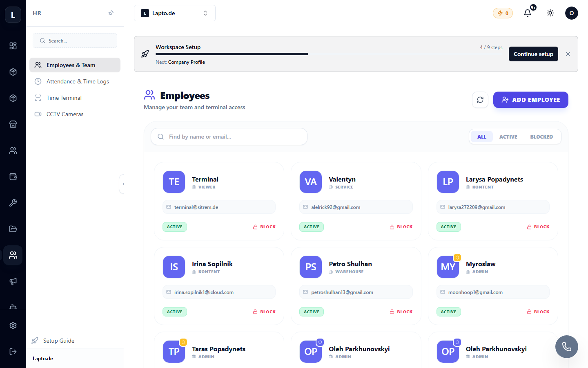Open the megaphone marketing icon in left rail

pyautogui.click(x=13, y=281)
